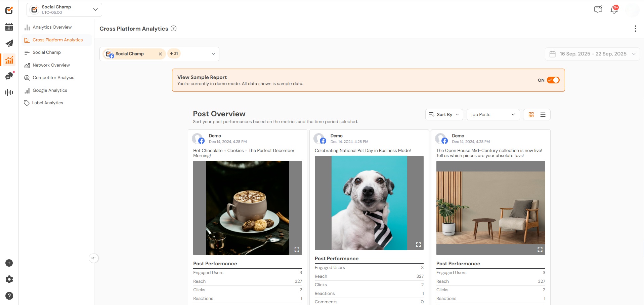Switch to list view layout
The height and width of the screenshot is (305, 644).
[x=543, y=115]
